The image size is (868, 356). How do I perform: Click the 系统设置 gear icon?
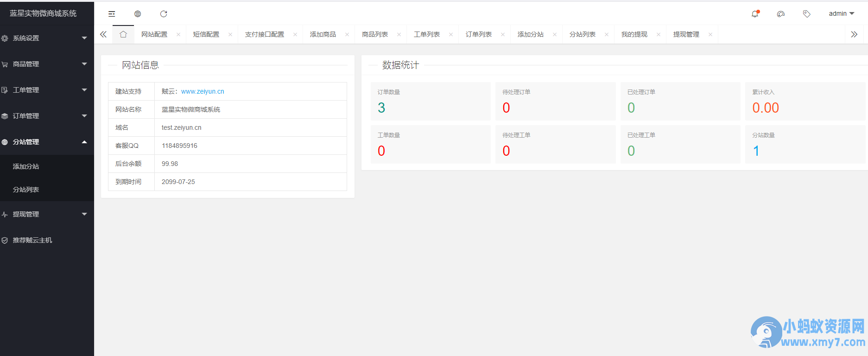point(5,38)
